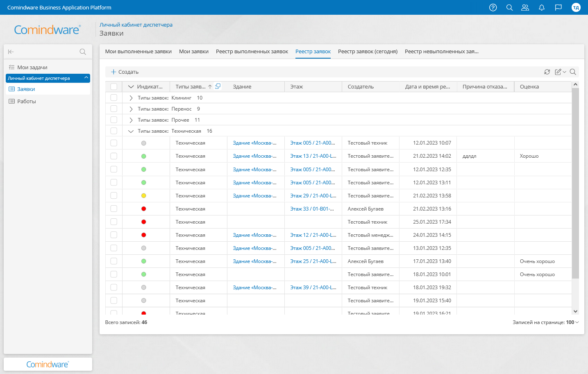Tick checkbox of row dated 17.01.2023 13:40

(x=114, y=261)
